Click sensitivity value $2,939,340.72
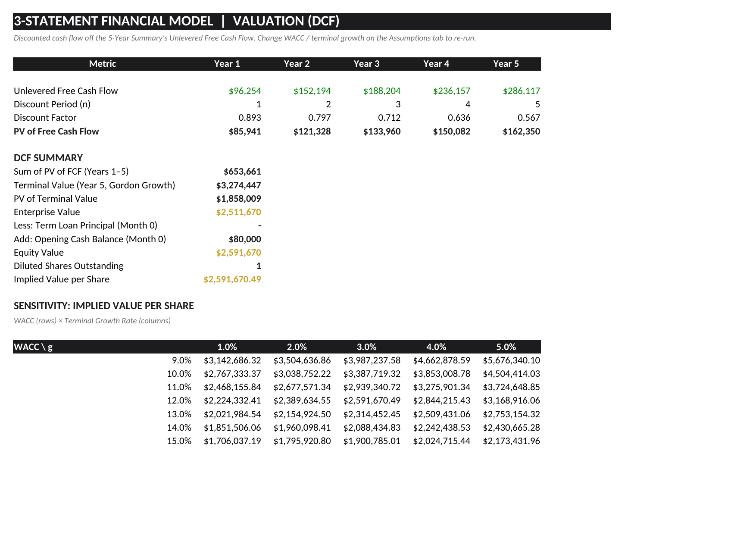Screen dimensions: 756x535 coord(372,387)
